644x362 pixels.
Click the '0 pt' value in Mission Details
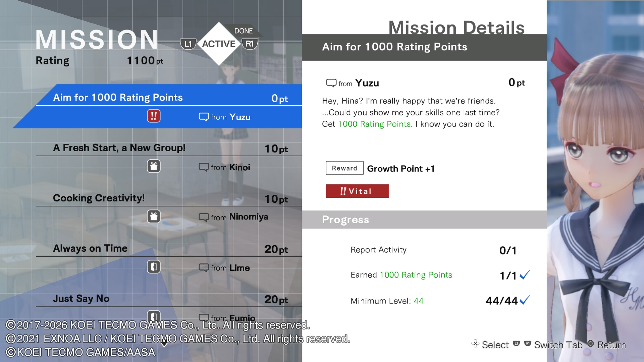tap(517, 82)
